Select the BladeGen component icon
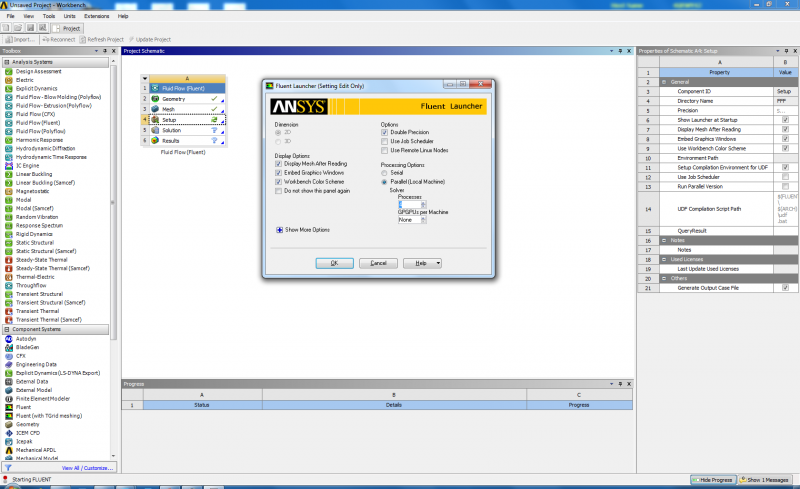This screenshot has width=800, height=489. pos(9,348)
